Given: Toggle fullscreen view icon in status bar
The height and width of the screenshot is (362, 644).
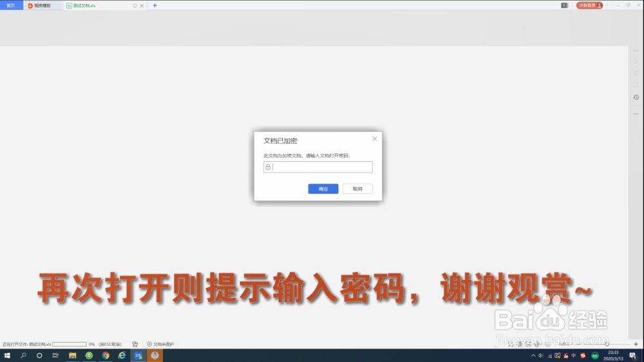Looking at the screenshot, I should 511,345.
